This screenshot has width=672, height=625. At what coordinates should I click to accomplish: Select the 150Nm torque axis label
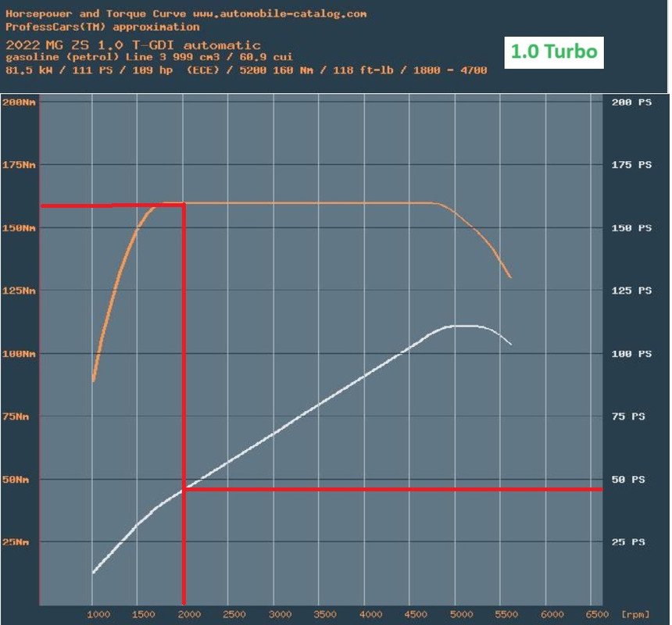[x=19, y=228]
